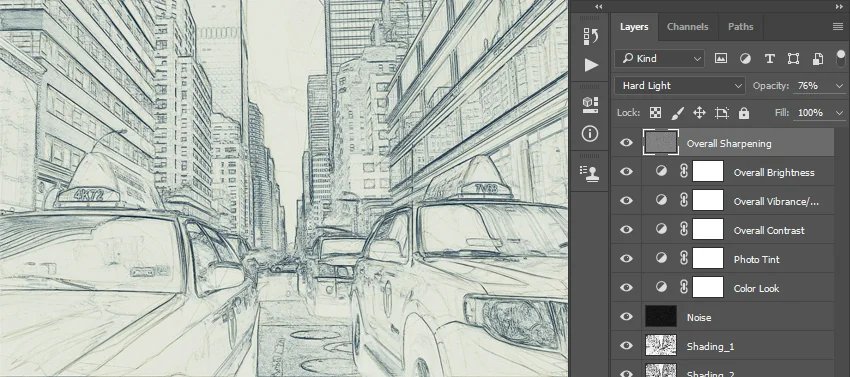Click link icon on Color Look layer
Screen dimensions: 850x377
[x=684, y=287]
